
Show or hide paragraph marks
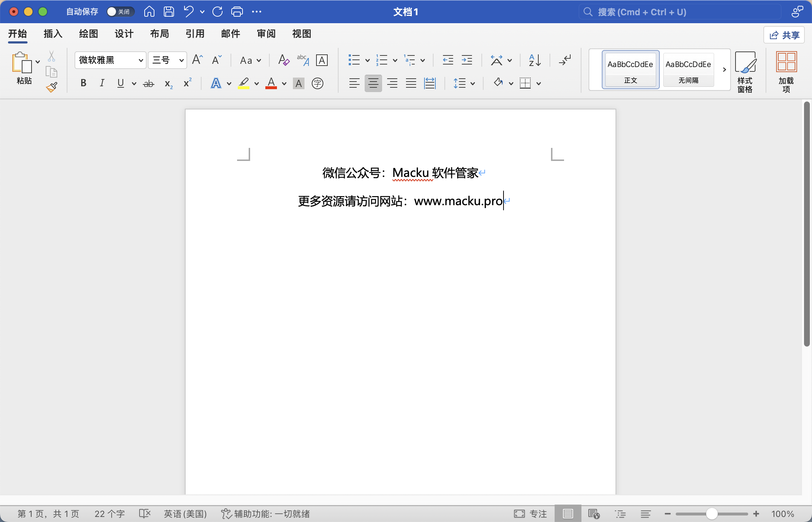(x=565, y=60)
